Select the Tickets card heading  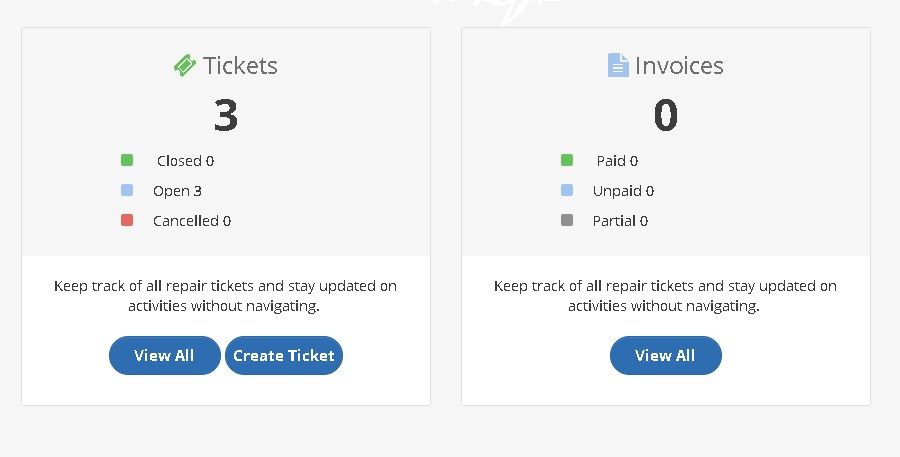click(240, 66)
